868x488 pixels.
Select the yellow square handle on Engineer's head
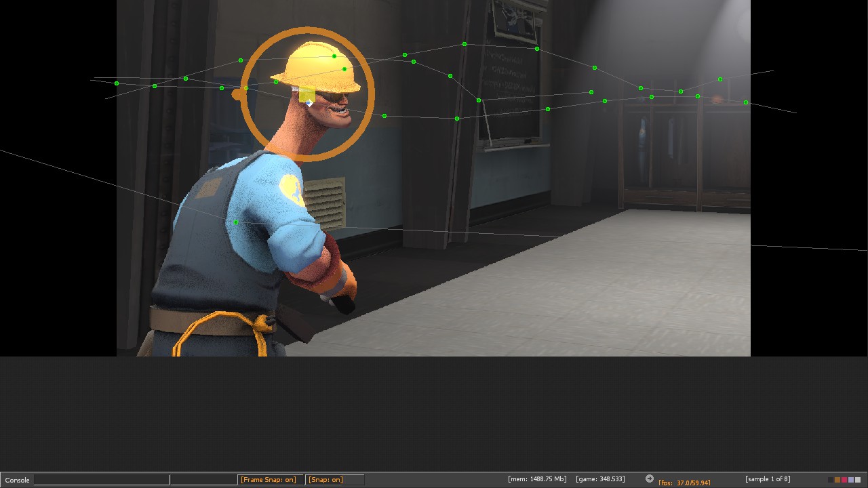click(x=307, y=94)
